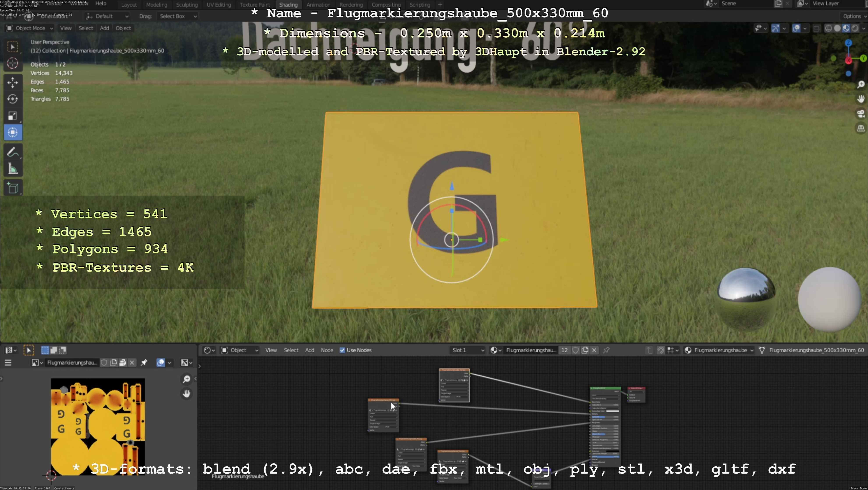Open the Object Mode dropdown

pos(30,28)
